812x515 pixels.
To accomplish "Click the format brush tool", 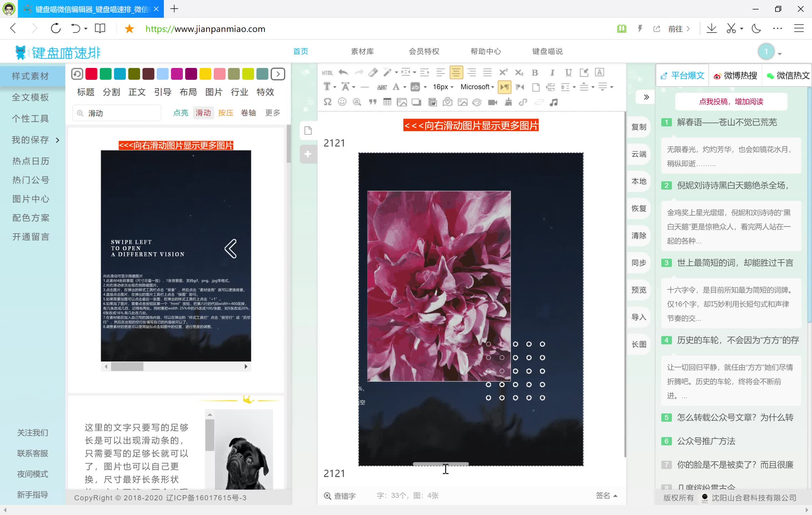I will (x=387, y=73).
